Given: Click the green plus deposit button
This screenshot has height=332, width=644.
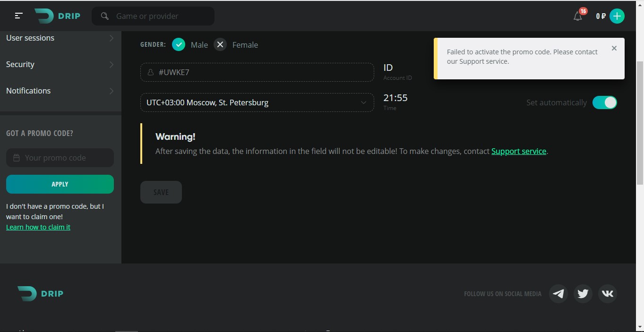Looking at the screenshot, I should (617, 16).
